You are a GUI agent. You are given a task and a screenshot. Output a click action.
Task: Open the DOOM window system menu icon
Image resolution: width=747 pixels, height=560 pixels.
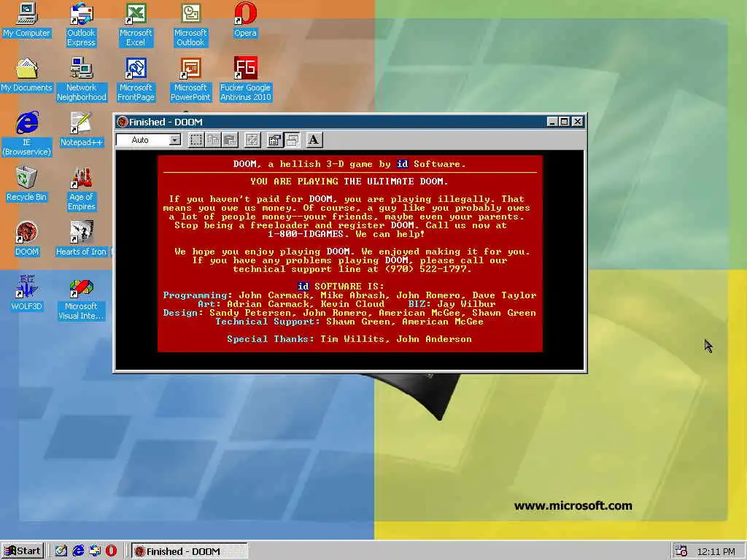pos(123,122)
